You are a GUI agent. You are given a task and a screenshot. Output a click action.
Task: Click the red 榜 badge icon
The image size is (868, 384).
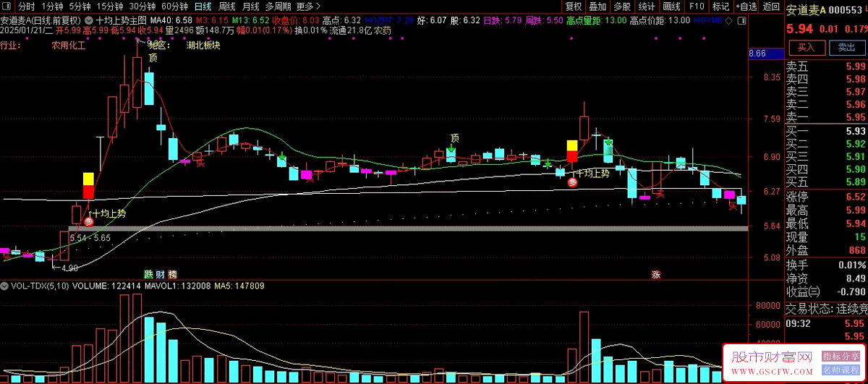172,275
